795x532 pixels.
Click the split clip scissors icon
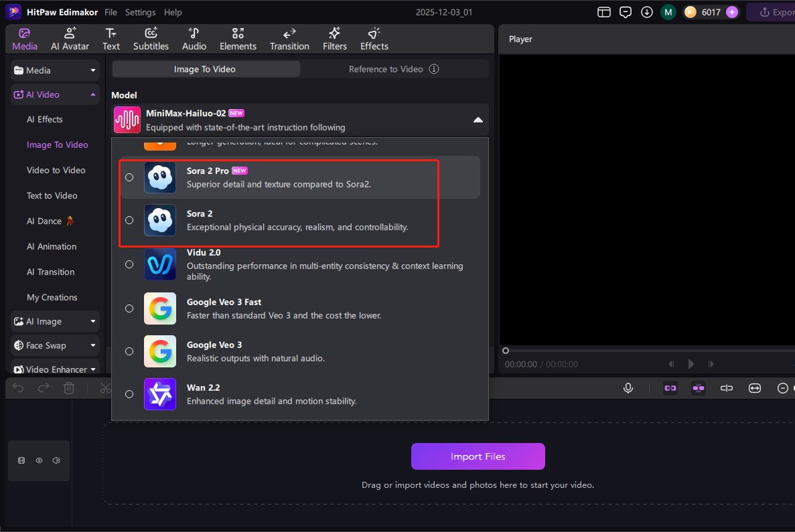click(104, 387)
